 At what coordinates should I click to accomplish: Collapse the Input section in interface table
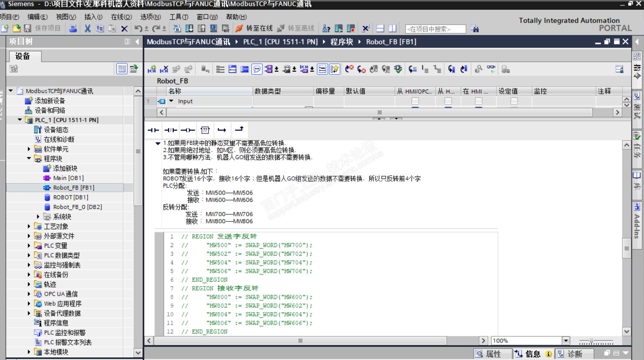pyautogui.click(x=171, y=101)
